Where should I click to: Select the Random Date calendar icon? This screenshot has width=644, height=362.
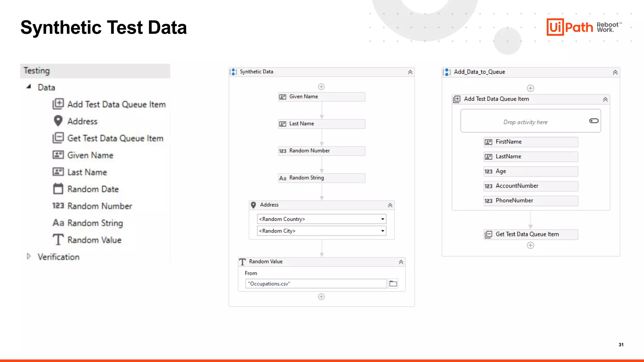[58, 189]
